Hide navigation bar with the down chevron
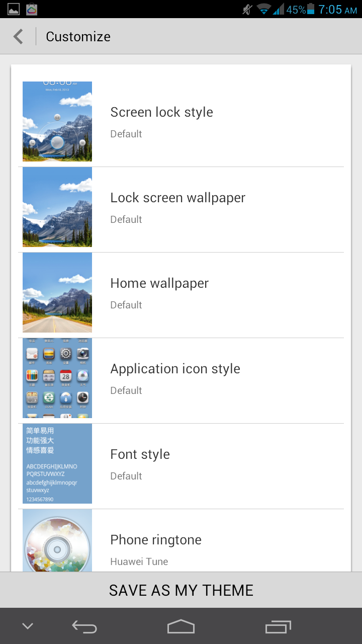 click(x=28, y=626)
